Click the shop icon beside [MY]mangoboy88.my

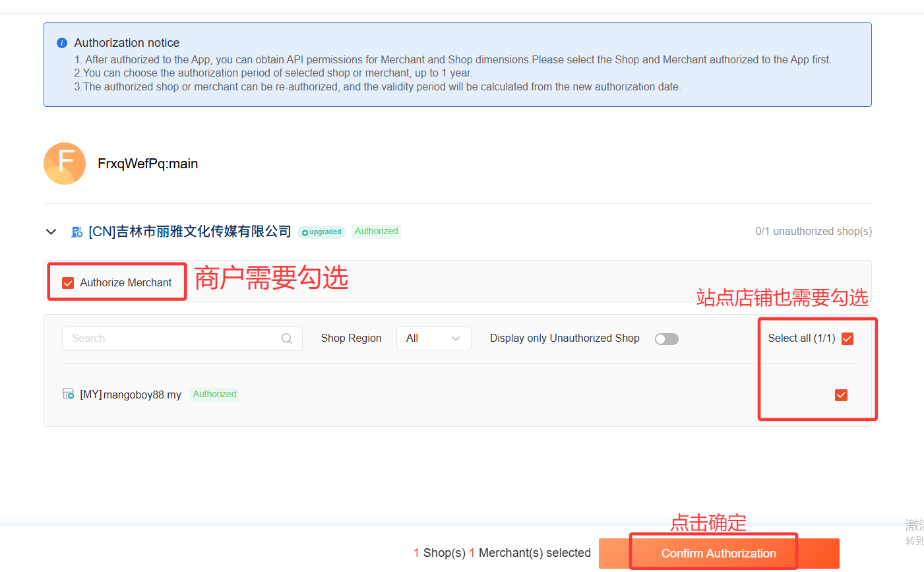68,394
